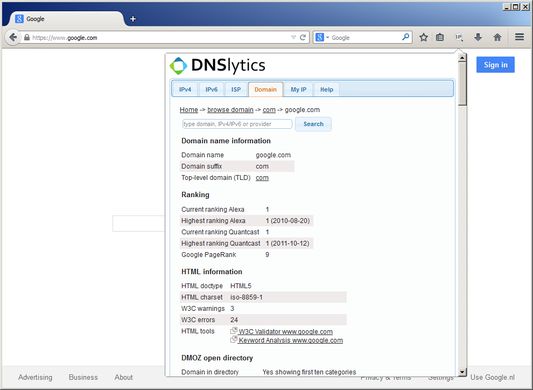Click the external link icon beside Keyword Analysis
533x390 pixels.
point(234,339)
